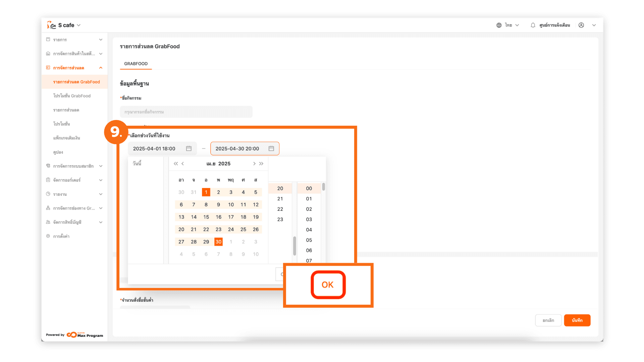Viewport: 644px width, 362px height.
Task: Select minute 05 in time list
Action: click(309, 240)
